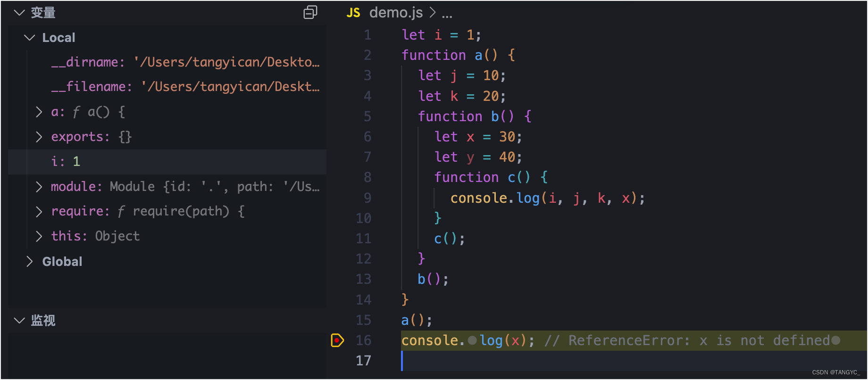Collapse the Local scope
The width and height of the screenshot is (868, 380).
click(x=30, y=37)
